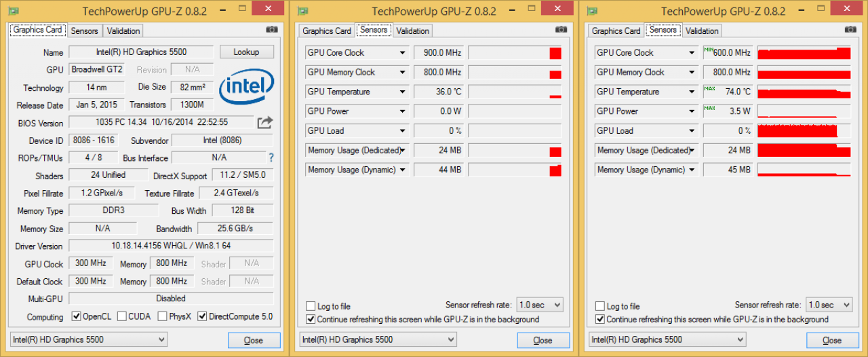This screenshot has width=868, height=357.
Task: Expand GPU Core Clock dropdown in middle window
Action: click(402, 53)
